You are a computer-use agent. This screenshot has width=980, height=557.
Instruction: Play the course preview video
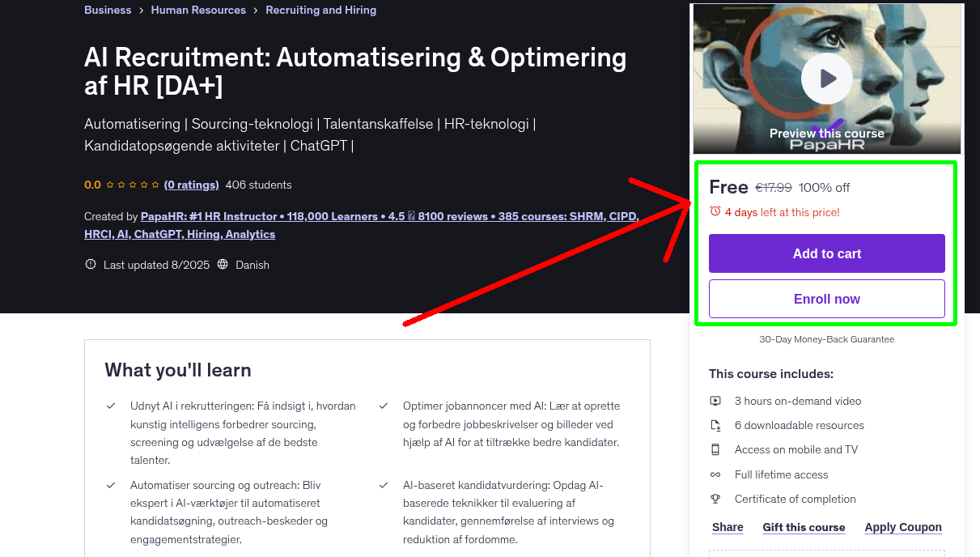coord(826,78)
